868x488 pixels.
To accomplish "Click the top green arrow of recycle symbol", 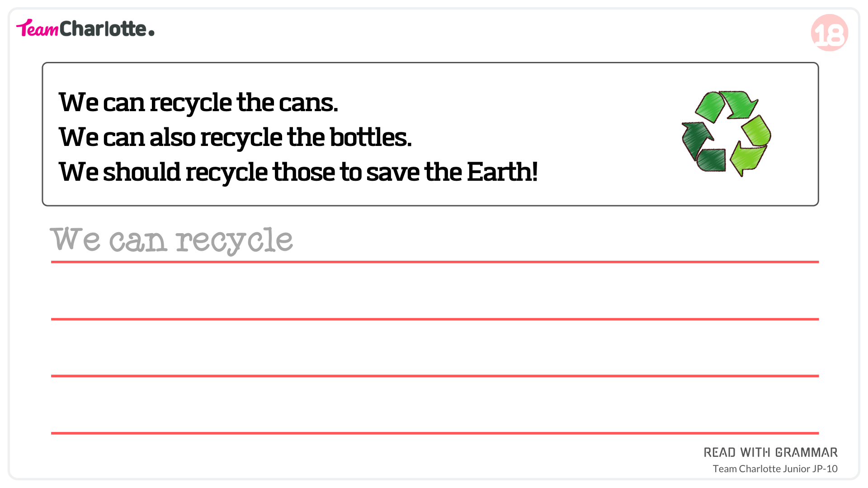I will pos(726,106).
